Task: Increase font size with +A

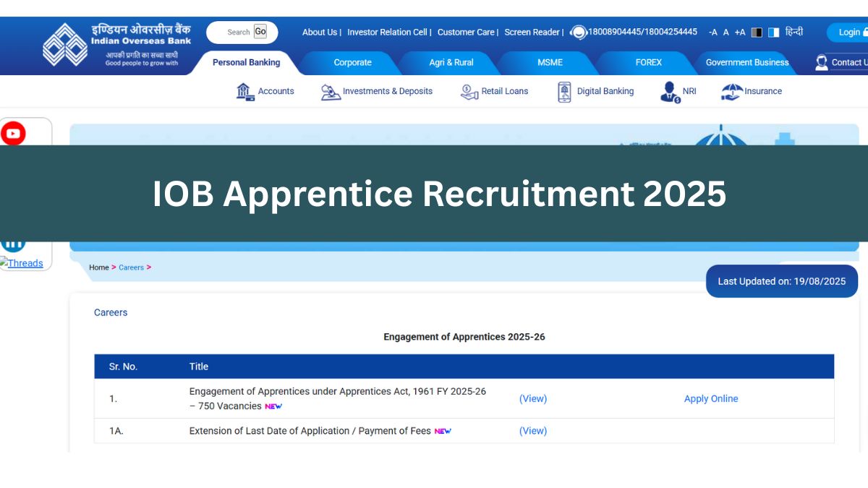Action: click(739, 33)
